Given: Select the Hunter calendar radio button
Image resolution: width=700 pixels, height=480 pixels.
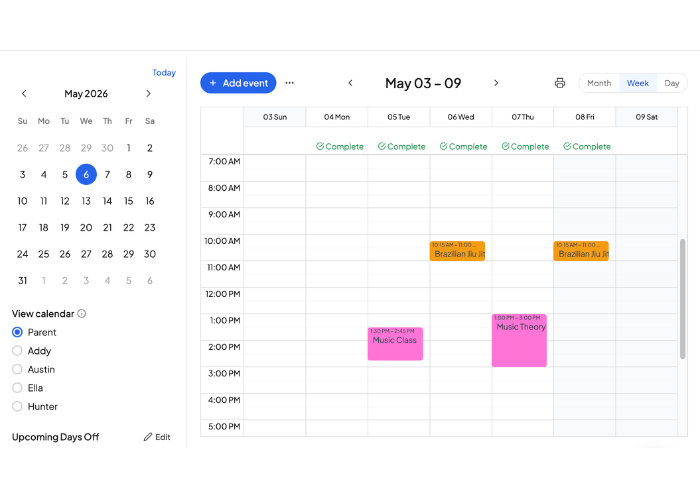Looking at the screenshot, I should [17, 406].
